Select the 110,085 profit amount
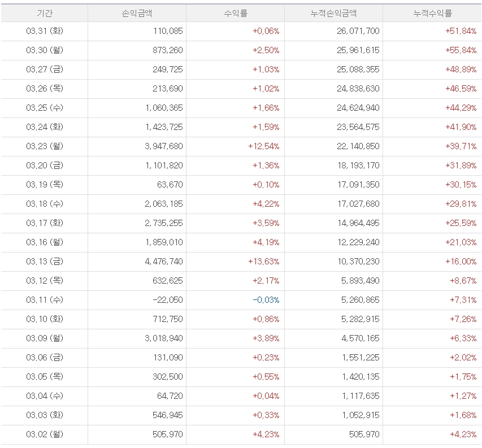 pyautogui.click(x=168, y=31)
